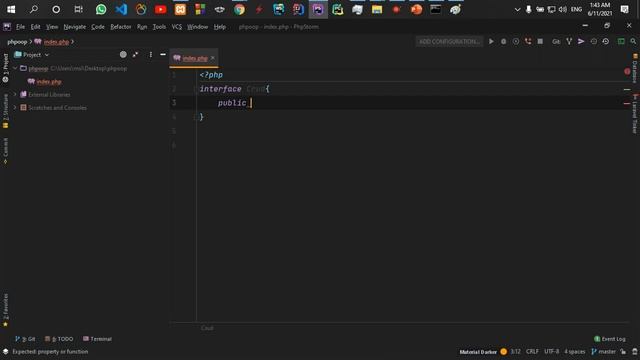Viewport: 640px width, 360px height.
Task: Open the Edit menu
Action: point(36,27)
